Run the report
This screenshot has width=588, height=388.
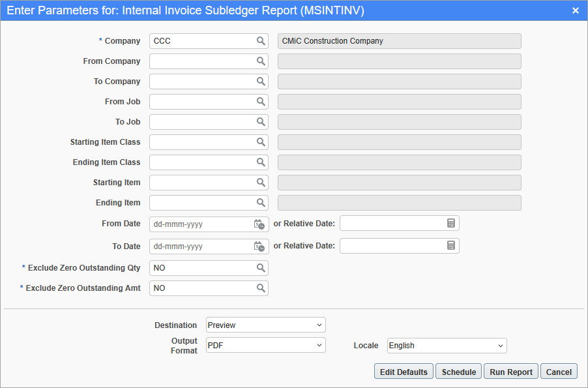point(510,371)
